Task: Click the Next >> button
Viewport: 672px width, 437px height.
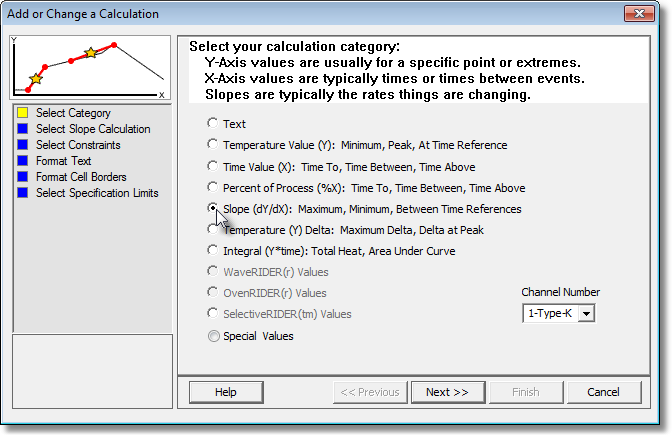Action: [447, 392]
